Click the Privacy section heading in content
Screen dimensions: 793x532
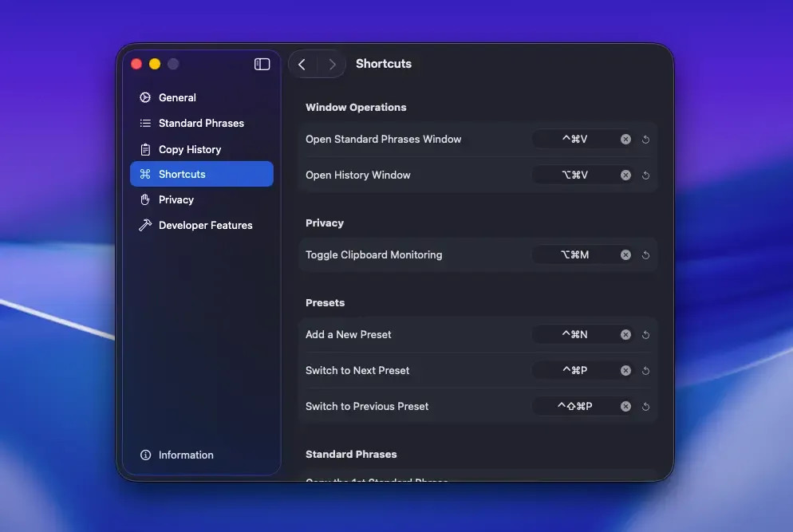(x=324, y=223)
